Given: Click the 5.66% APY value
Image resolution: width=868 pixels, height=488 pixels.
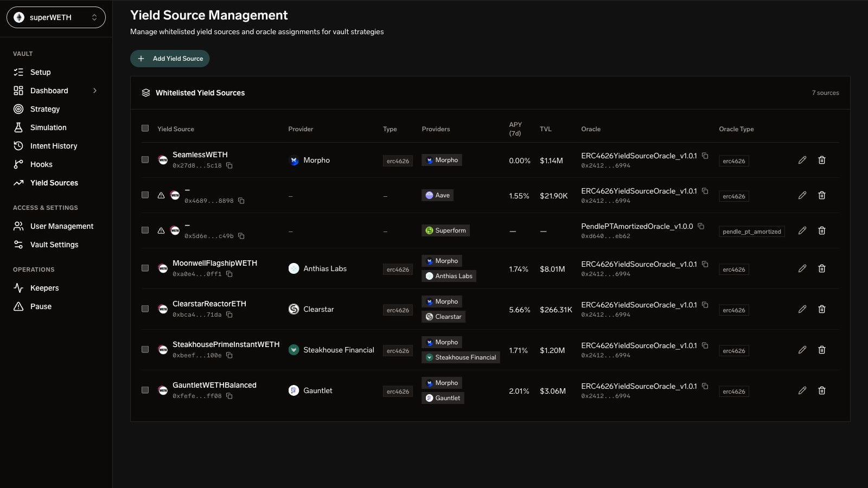Looking at the screenshot, I should click(x=520, y=310).
